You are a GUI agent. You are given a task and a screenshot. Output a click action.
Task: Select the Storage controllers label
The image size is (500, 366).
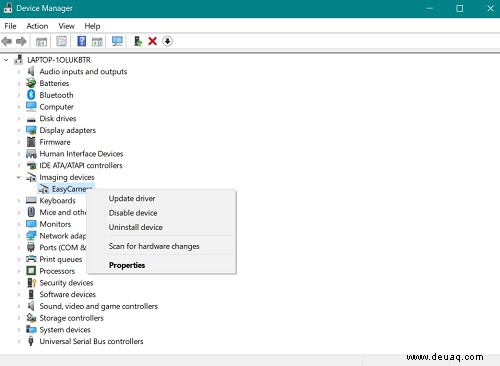pyautogui.click(x=72, y=318)
